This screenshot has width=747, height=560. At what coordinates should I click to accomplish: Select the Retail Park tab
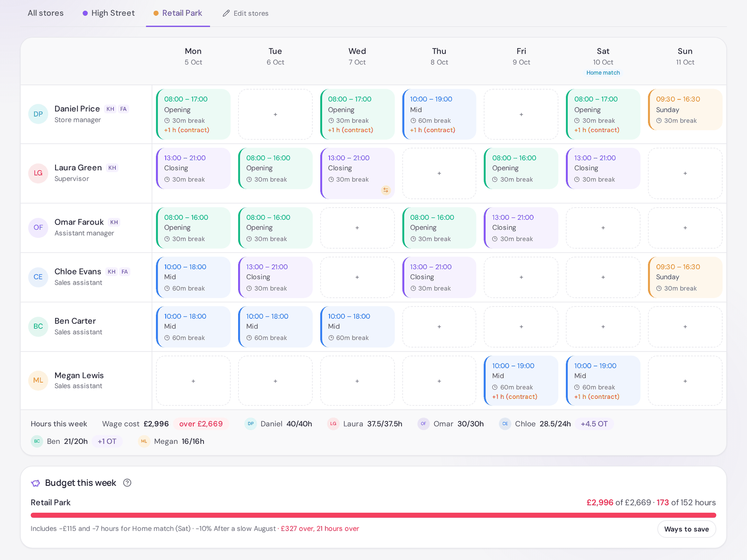(x=178, y=13)
